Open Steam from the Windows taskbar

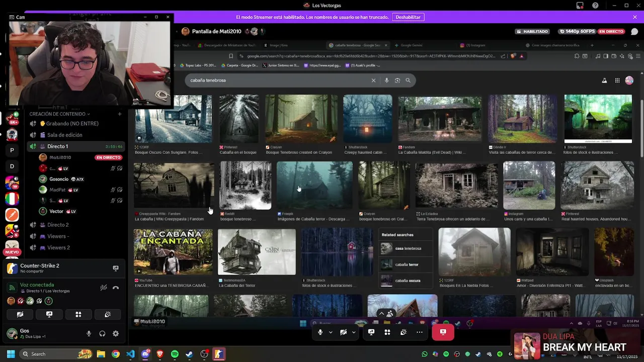point(189,354)
